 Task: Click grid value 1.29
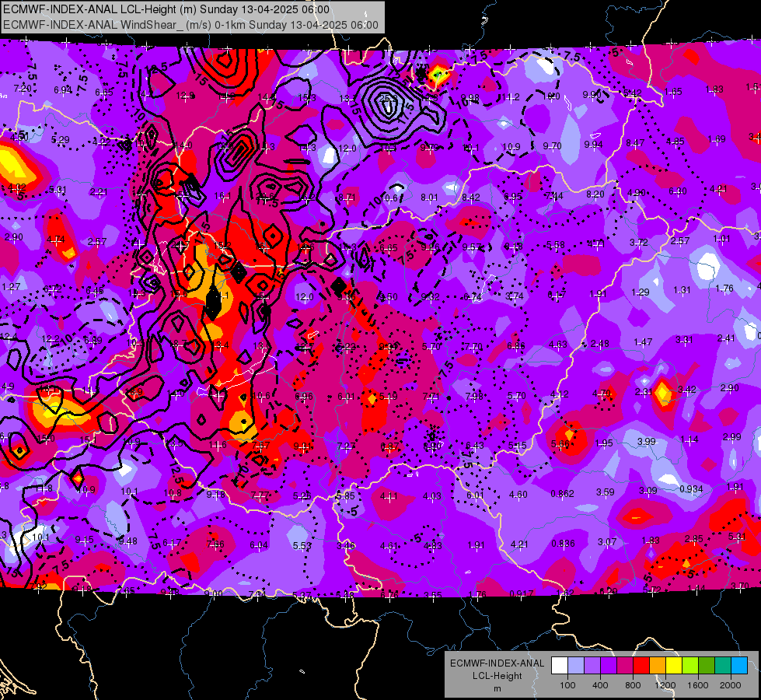[641, 292]
